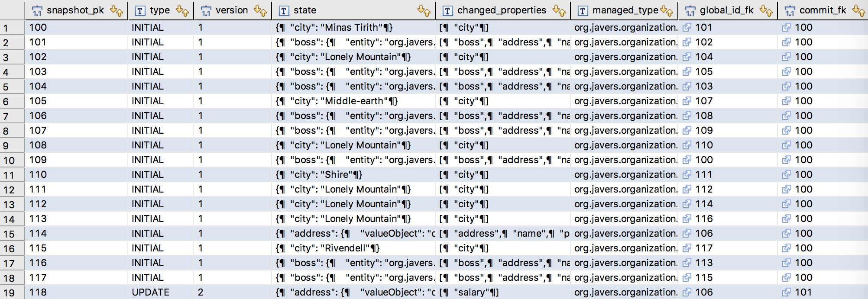Select the state cell containing "Rivendell"
Image resolution: width=868 pixels, height=299 pixels.
point(354,248)
